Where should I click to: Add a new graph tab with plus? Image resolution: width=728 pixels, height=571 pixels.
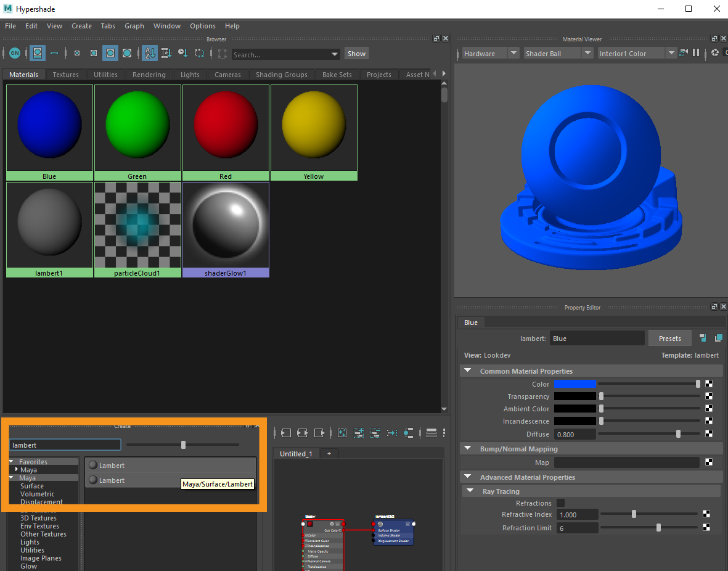coord(329,453)
